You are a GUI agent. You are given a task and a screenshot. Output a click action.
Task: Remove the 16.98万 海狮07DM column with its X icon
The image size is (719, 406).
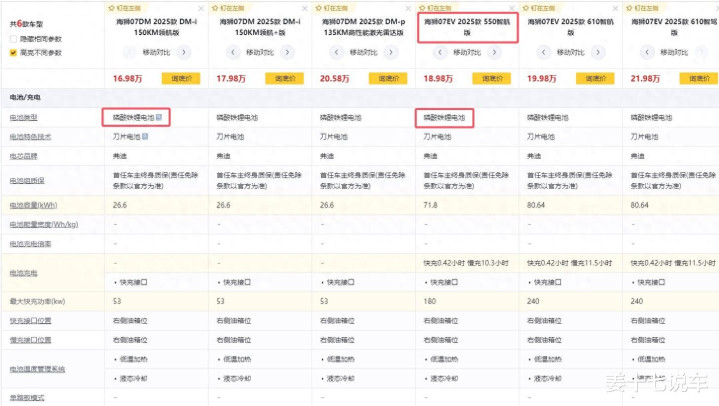(x=200, y=6)
